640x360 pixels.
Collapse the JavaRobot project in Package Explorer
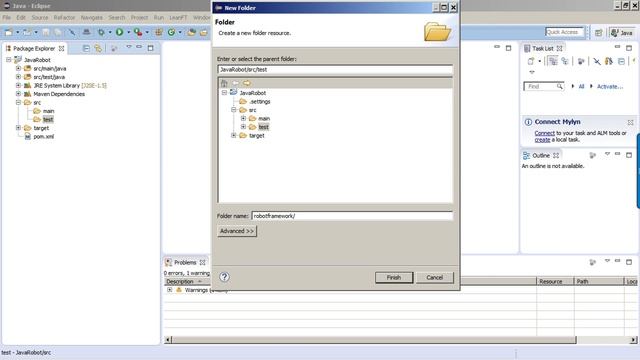click(x=9, y=60)
